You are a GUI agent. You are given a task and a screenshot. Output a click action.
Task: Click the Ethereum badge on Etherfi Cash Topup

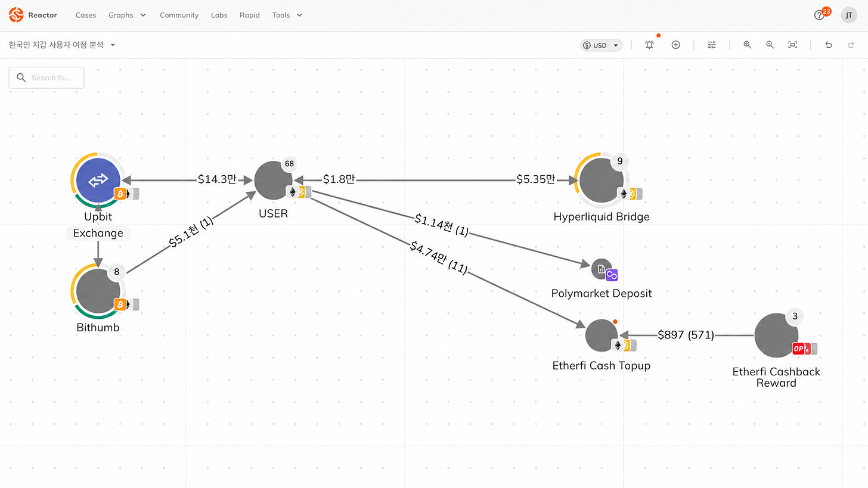[x=618, y=345]
